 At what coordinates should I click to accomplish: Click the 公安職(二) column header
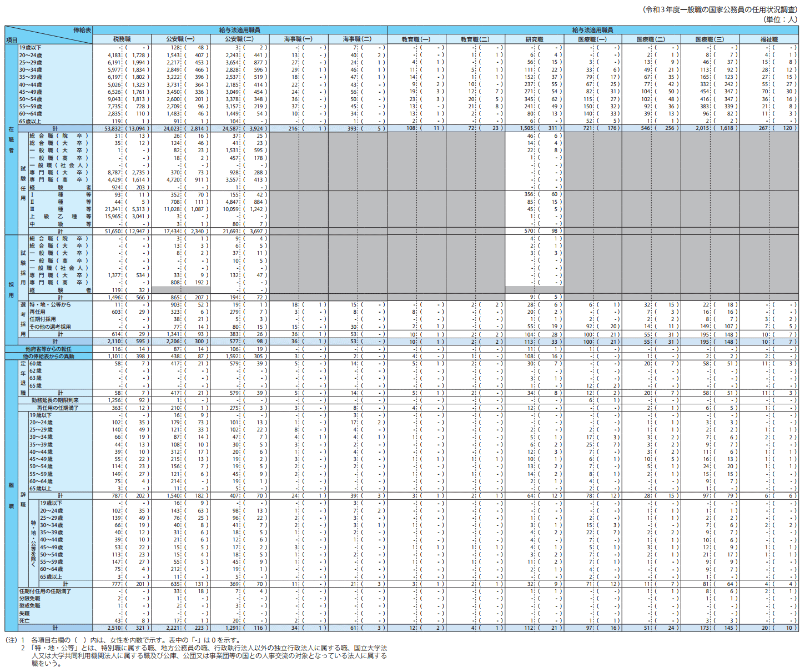coord(239,39)
